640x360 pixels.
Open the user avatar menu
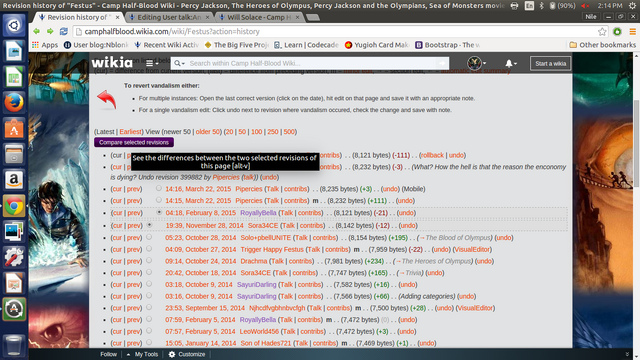(476, 63)
